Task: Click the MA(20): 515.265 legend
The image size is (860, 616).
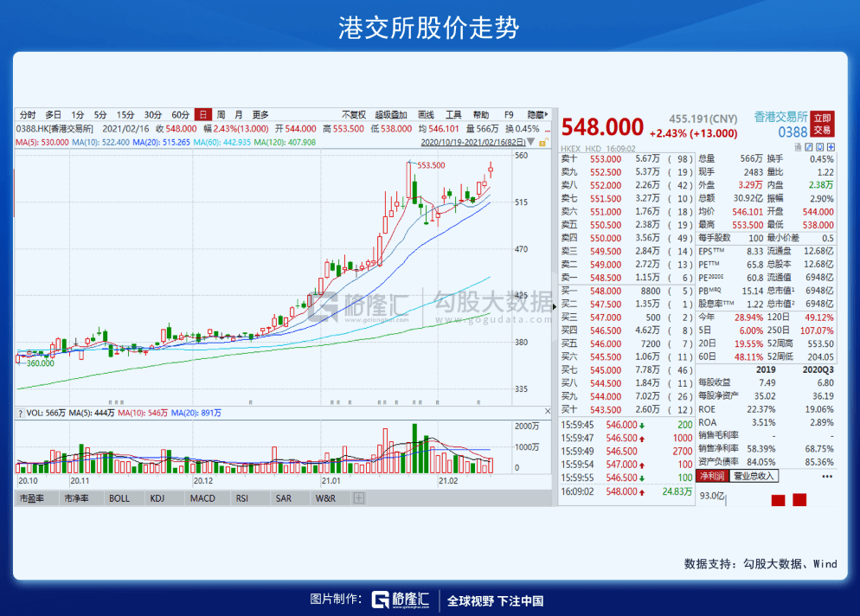Action: click(x=161, y=142)
